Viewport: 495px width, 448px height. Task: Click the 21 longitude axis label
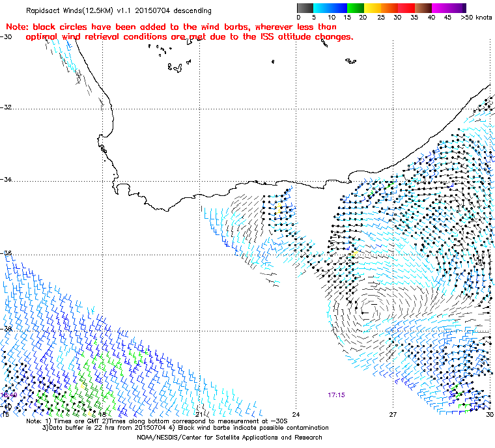[199, 415]
